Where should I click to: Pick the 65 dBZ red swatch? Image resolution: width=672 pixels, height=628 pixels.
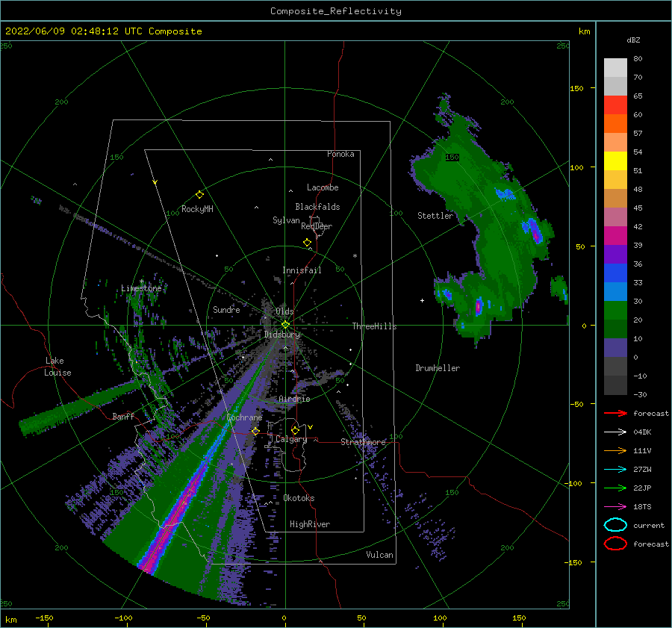pos(615,105)
